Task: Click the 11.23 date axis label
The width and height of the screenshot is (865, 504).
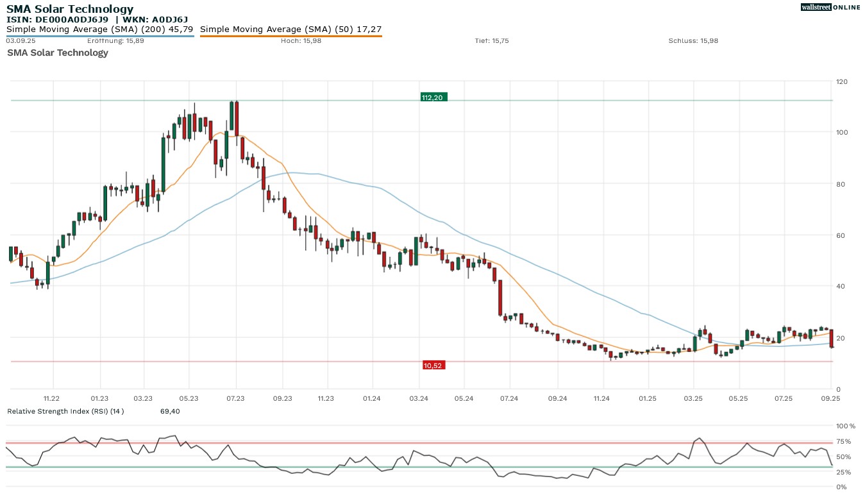Action: pos(326,399)
